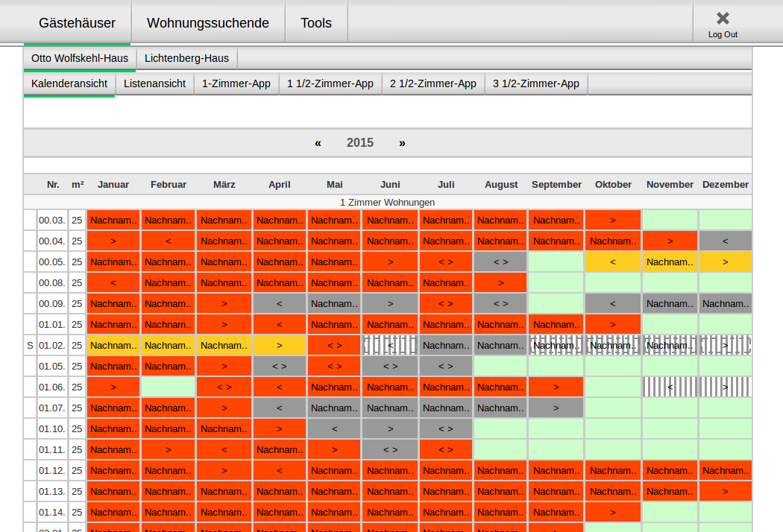Open the 2 1/2-Zimmer-App tab
Image resolution: width=783 pixels, height=532 pixels.
click(433, 83)
